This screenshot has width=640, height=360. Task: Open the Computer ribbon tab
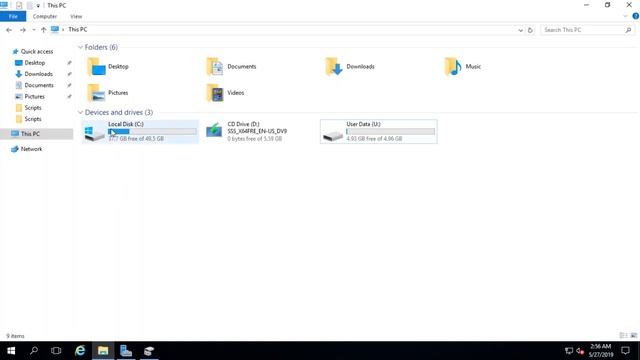tap(45, 16)
